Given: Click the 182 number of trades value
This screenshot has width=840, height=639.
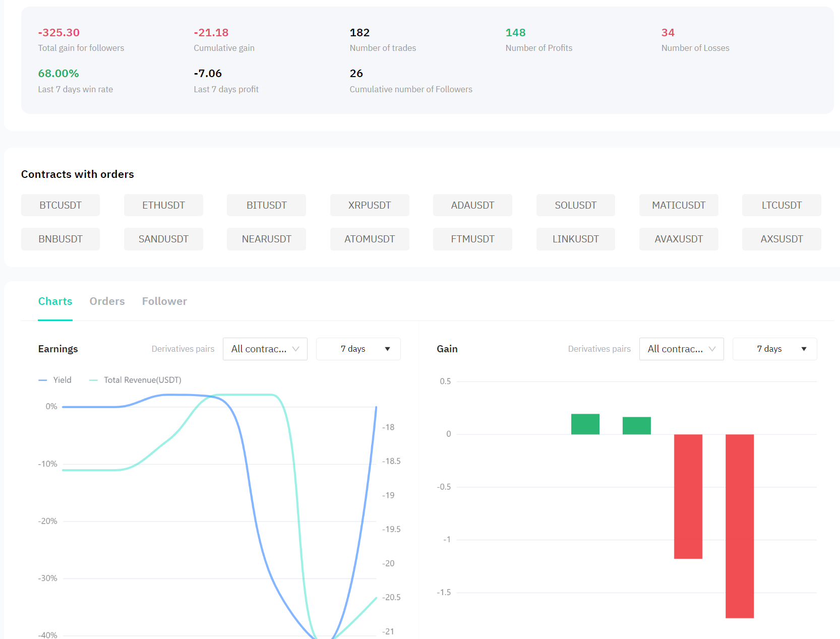Looking at the screenshot, I should click(360, 33).
